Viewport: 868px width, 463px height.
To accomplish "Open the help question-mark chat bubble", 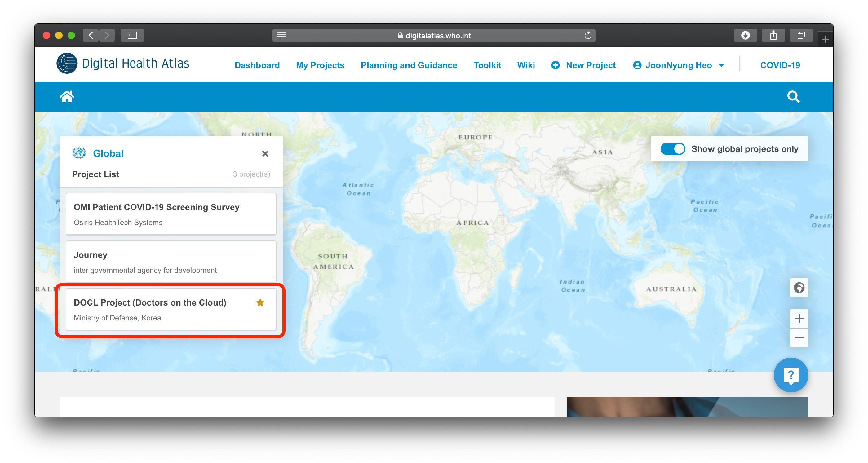I will click(790, 375).
